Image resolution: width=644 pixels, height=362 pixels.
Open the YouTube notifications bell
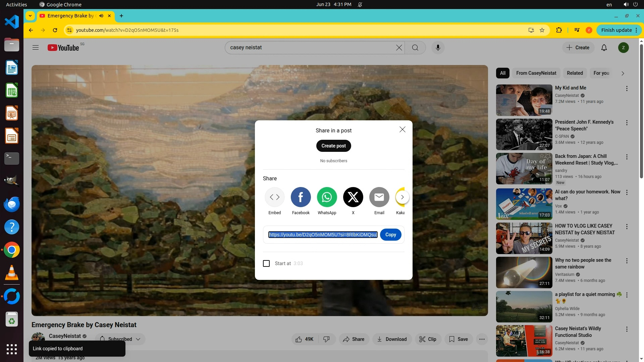click(x=604, y=48)
